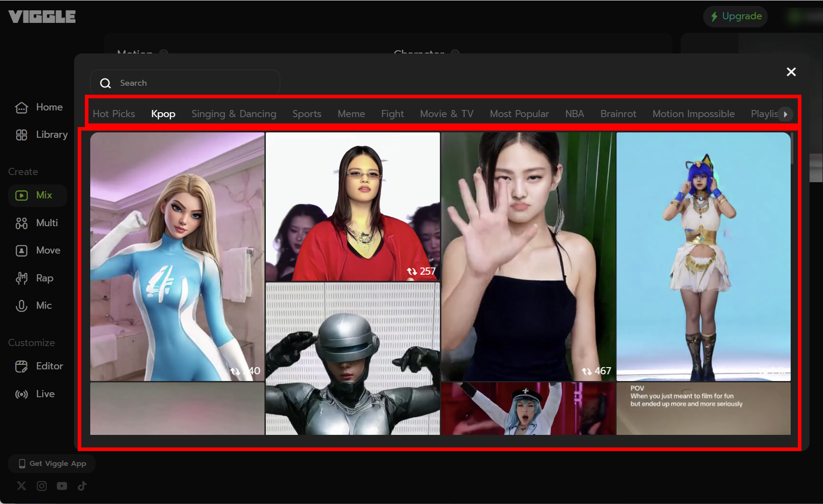Switch to the Most Popular tab
This screenshot has height=504, width=823.
click(519, 114)
